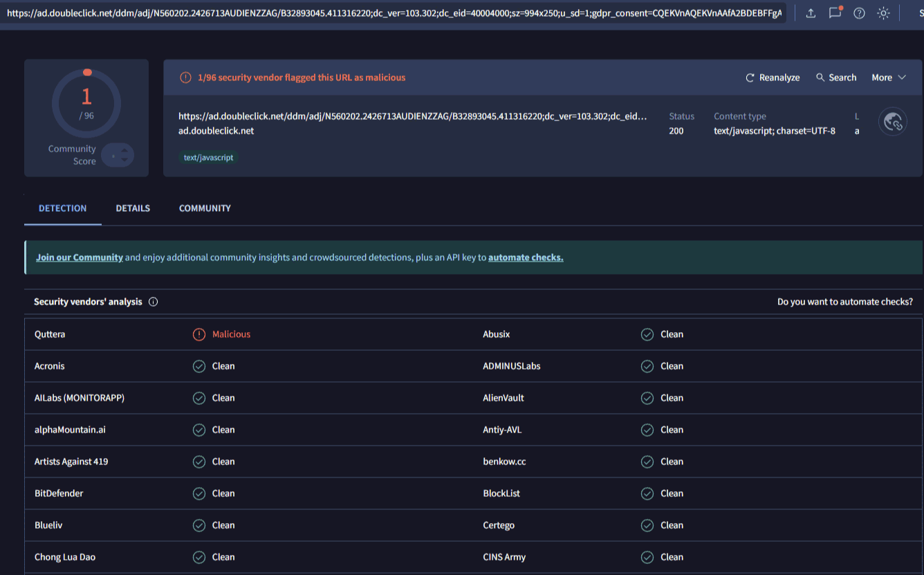Click the 1/96 detection score circle
The width and height of the screenshot is (924, 575).
tap(86, 104)
